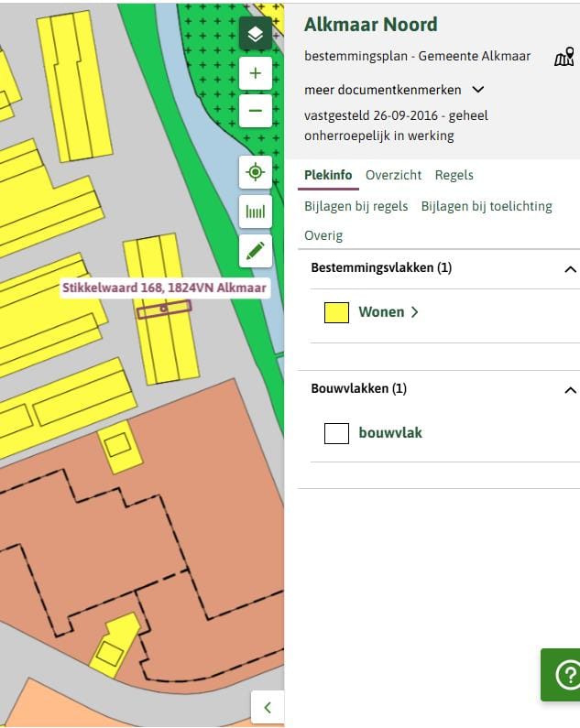
Task: Collapse the side panel with arrow button
Action: [x=268, y=707]
